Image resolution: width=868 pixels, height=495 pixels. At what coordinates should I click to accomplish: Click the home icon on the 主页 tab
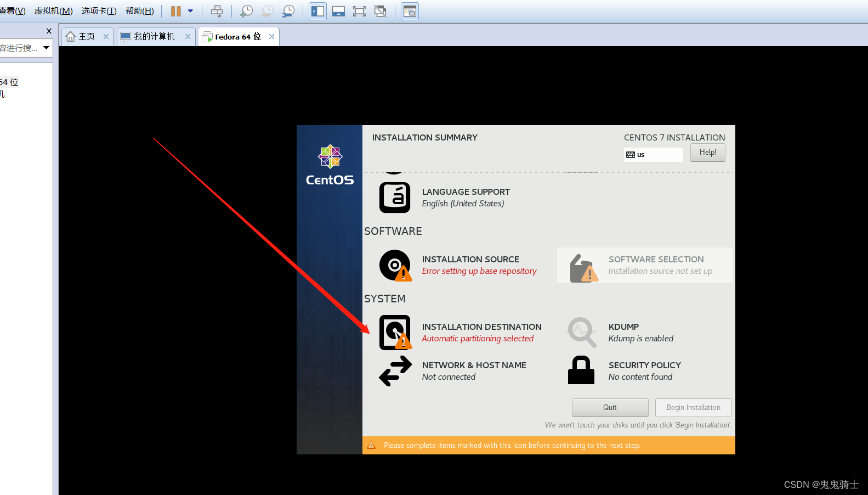70,37
